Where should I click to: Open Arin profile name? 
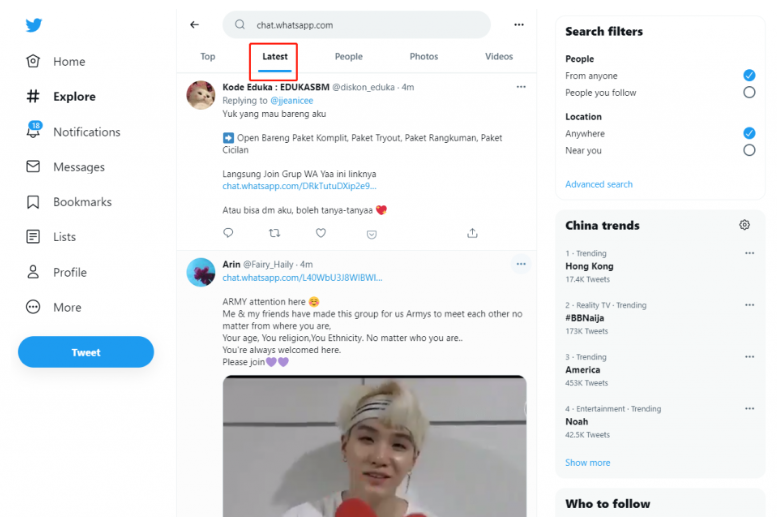coord(231,264)
